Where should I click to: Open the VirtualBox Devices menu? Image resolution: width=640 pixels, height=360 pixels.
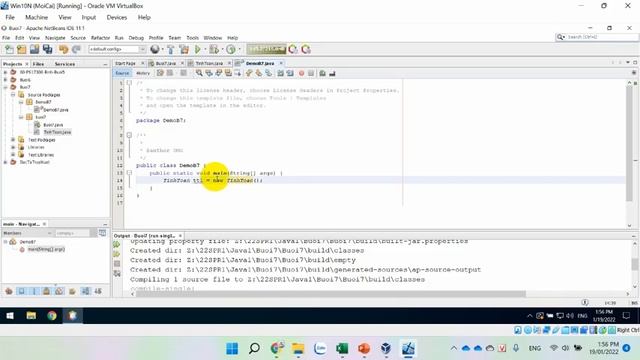point(117,18)
